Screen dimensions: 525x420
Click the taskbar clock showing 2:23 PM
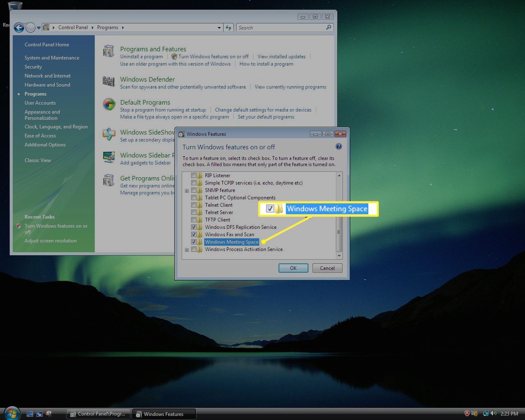[x=509, y=414]
